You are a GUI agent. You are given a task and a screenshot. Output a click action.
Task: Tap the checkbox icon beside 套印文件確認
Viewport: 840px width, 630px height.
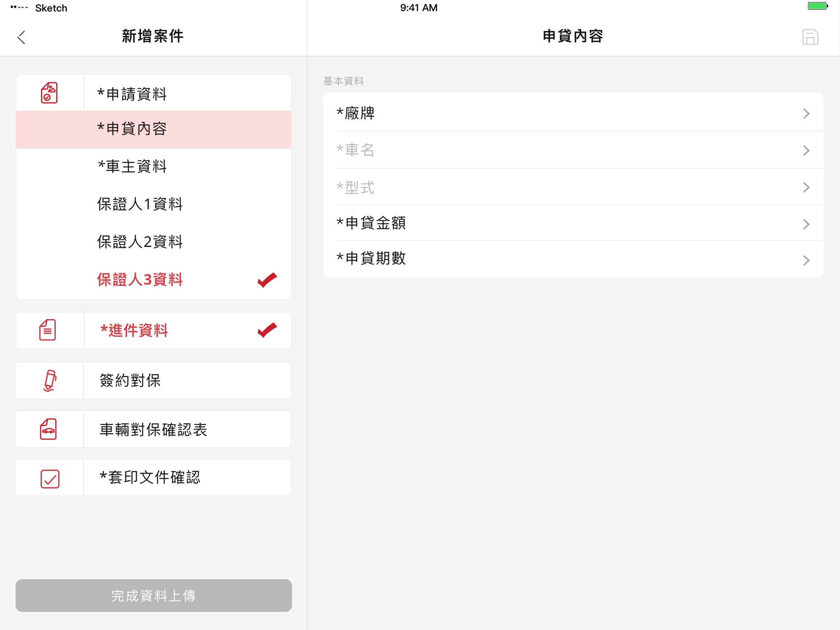pos(50,479)
